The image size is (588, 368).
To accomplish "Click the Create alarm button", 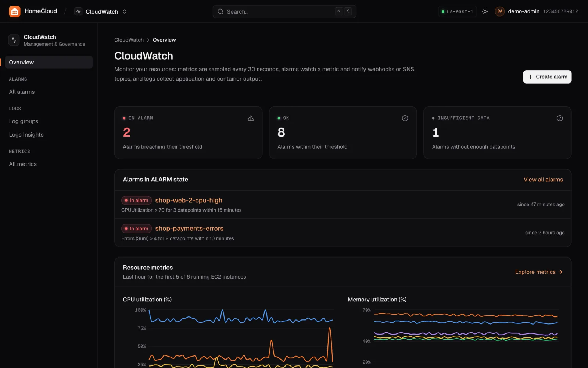I will tap(547, 77).
